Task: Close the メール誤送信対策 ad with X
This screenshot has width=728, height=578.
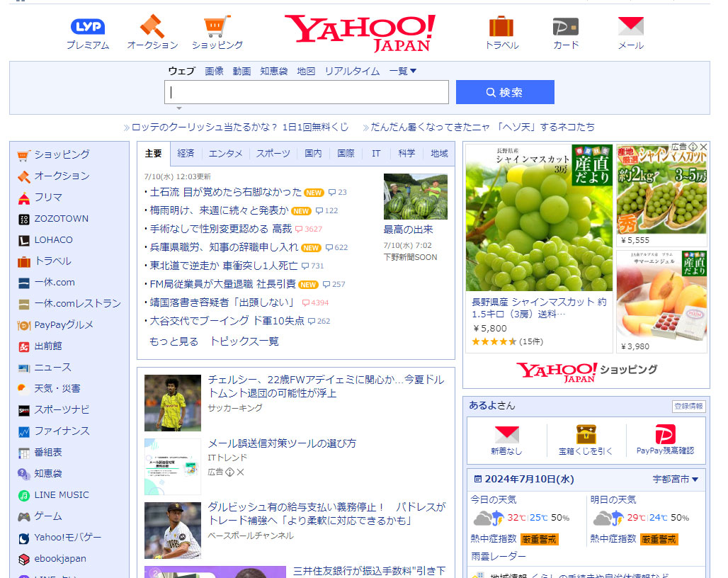Action: tap(240, 472)
